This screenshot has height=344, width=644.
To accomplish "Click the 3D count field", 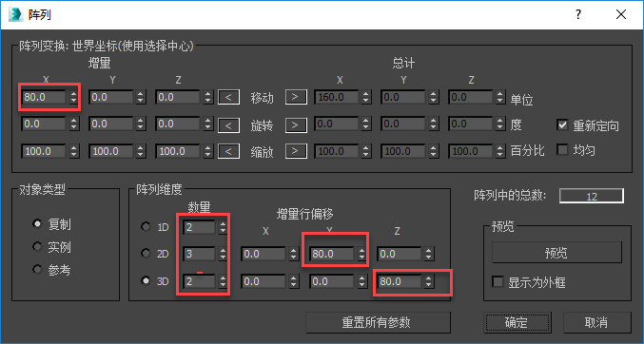I will 199,281.
